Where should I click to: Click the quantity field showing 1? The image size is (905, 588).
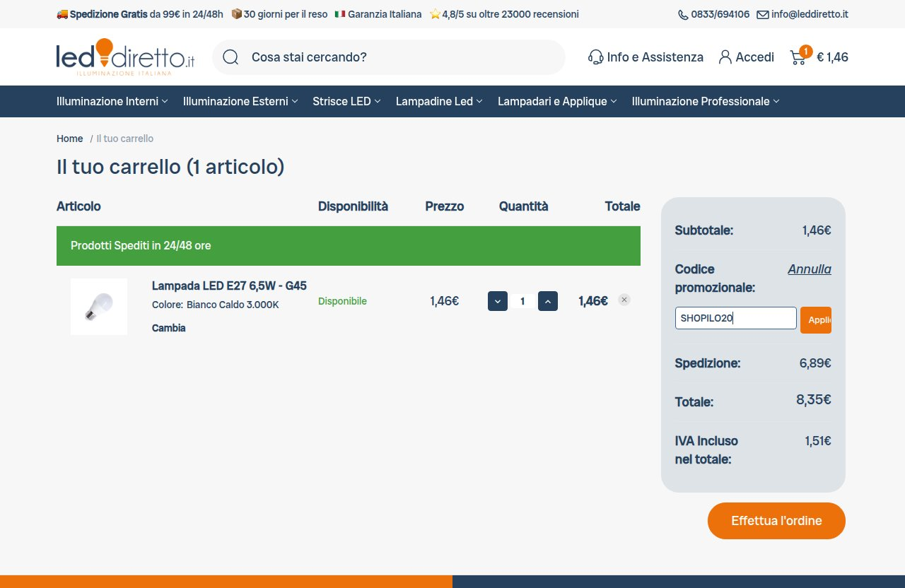pos(522,301)
